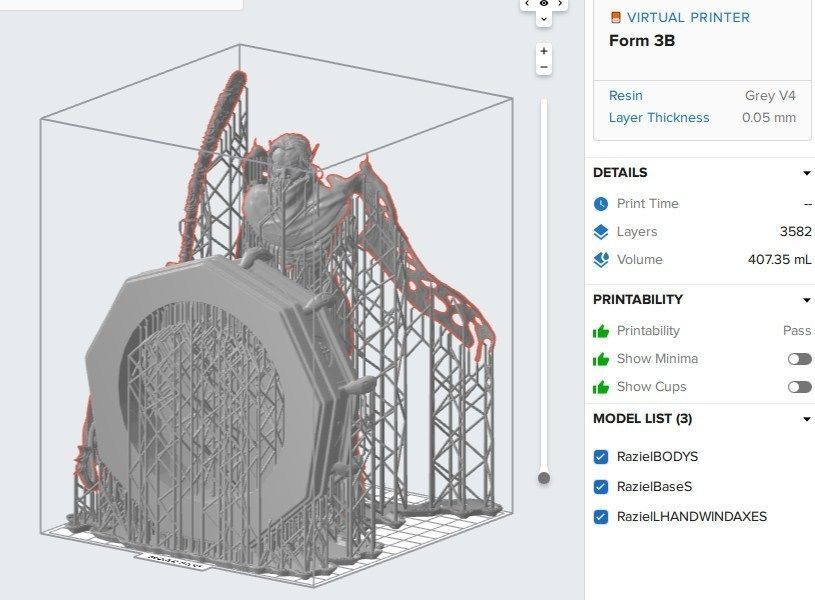Zoom out with the minus button
This screenshot has width=815, height=600.
544,67
